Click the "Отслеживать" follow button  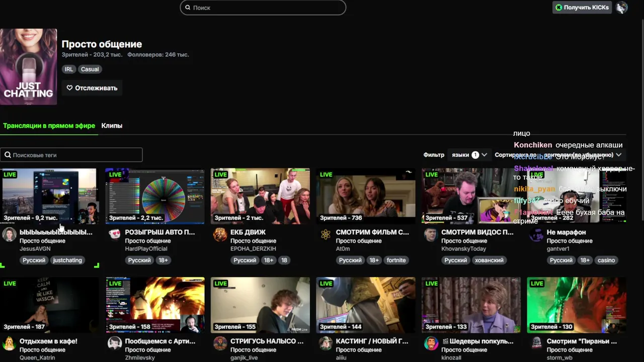[92, 88]
